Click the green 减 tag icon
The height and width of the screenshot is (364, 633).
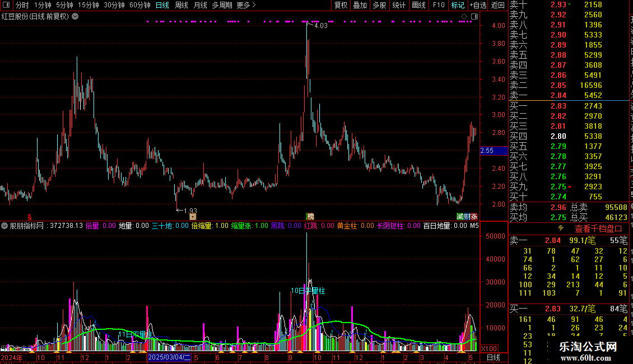460,217
